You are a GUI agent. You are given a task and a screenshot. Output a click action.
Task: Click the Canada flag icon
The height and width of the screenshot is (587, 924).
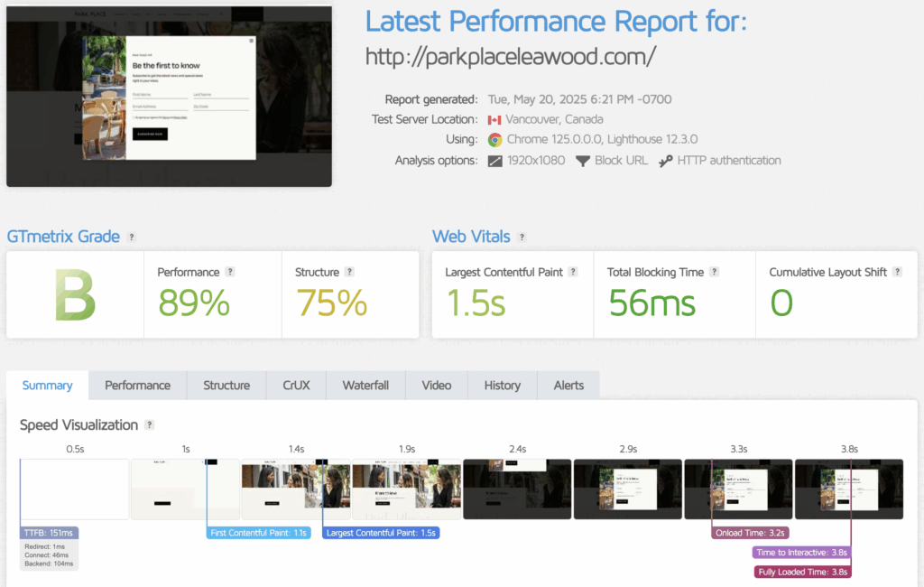point(494,120)
